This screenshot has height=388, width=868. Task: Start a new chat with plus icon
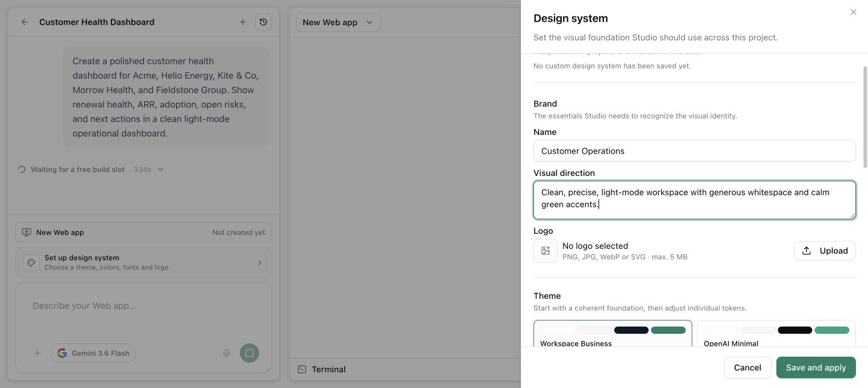tap(243, 22)
